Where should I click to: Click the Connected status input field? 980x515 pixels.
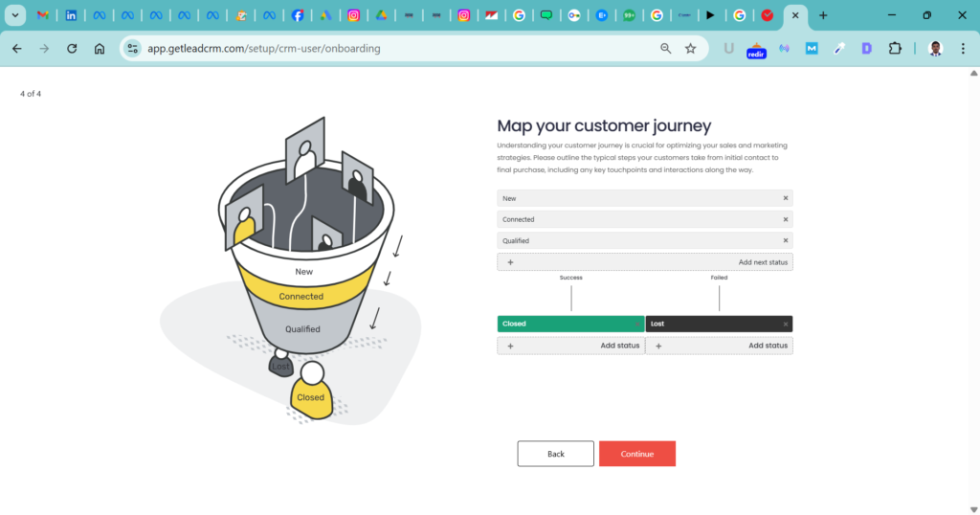pos(636,219)
